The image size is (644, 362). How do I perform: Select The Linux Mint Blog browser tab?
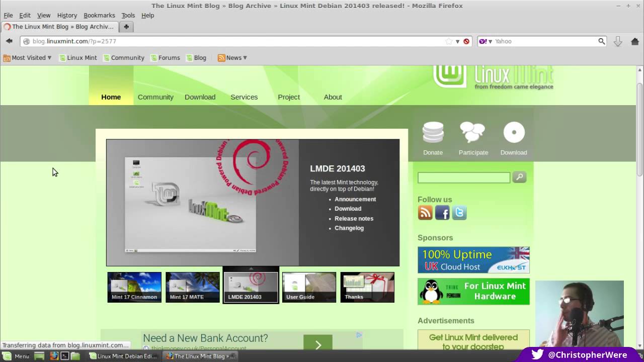point(60,27)
